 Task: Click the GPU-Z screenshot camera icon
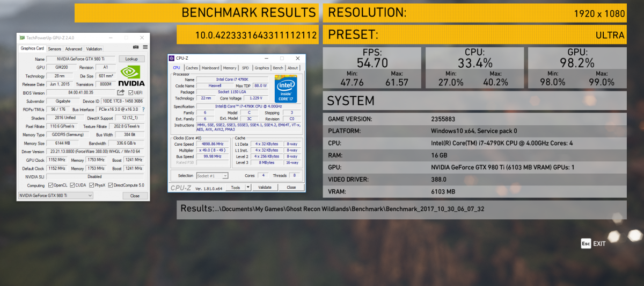pyautogui.click(x=136, y=48)
